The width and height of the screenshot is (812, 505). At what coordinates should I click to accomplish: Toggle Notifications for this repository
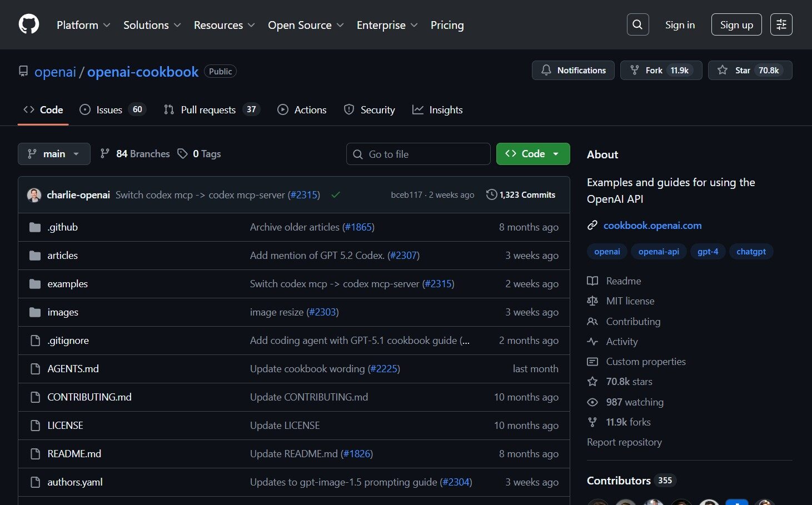[573, 71]
